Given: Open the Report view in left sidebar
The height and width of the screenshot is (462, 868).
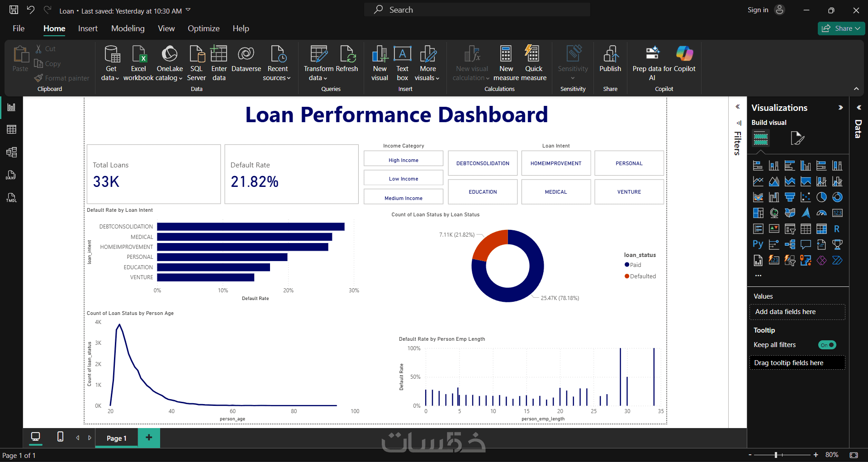Looking at the screenshot, I should tap(11, 107).
